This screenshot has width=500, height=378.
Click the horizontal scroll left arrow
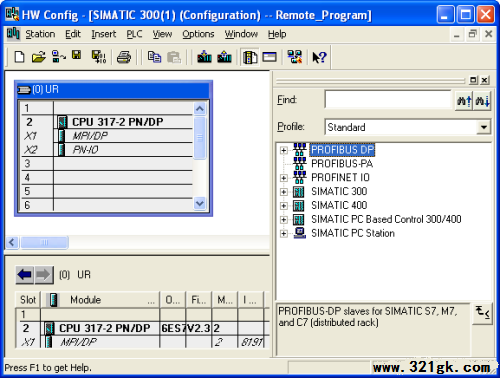[x=12, y=242]
